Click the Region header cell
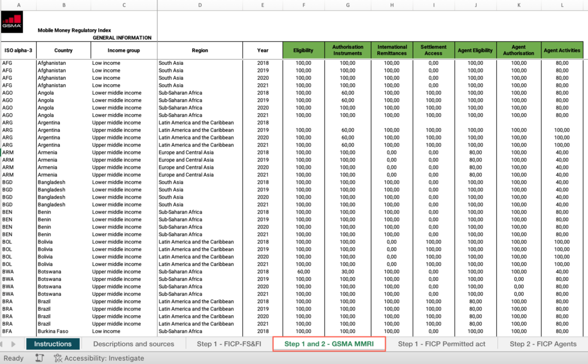The height and width of the screenshot is (364, 588). click(x=200, y=50)
